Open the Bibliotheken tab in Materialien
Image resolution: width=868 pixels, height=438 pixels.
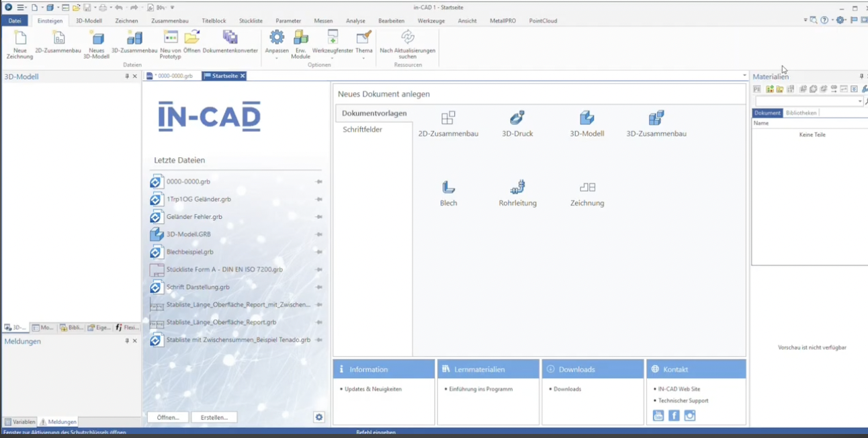point(801,112)
